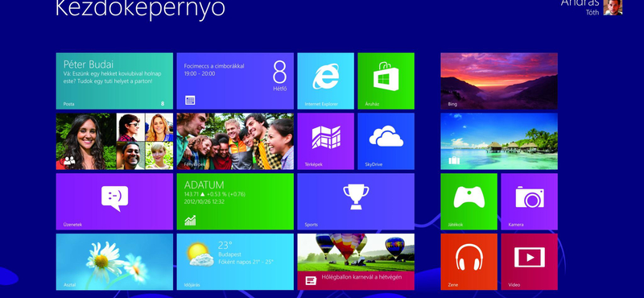Click the Posta unread count '8'
The image size is (644, 298).
163,104
